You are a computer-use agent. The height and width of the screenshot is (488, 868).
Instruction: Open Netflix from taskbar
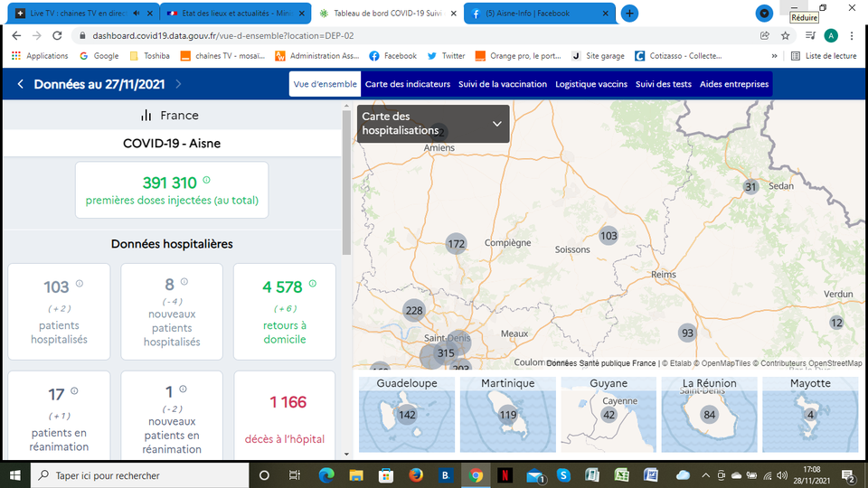[505, 475]
